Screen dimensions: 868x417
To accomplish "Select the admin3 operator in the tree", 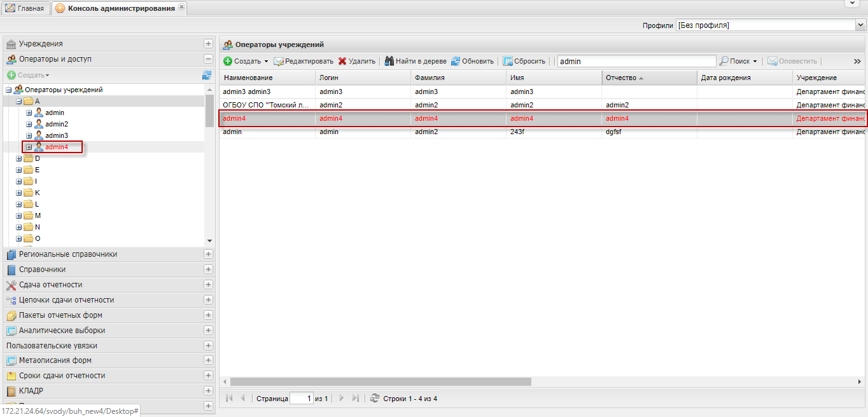I will [x=56, y=136].
